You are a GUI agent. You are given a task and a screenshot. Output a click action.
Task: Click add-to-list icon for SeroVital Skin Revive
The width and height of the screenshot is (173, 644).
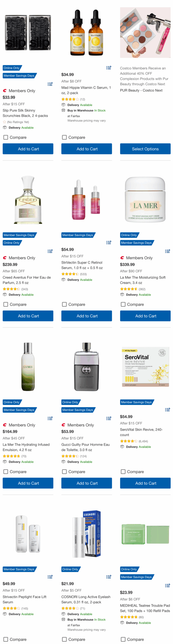[167, 410]
